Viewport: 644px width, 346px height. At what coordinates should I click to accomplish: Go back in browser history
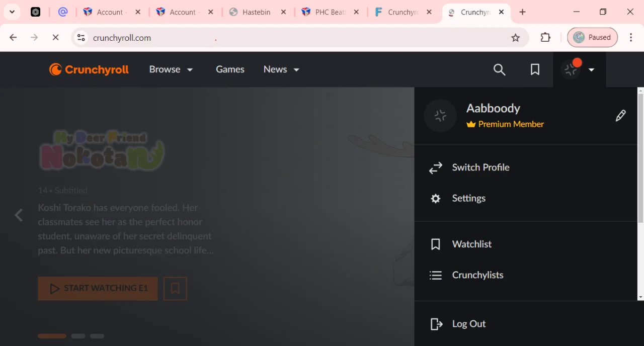coord(13,37)
